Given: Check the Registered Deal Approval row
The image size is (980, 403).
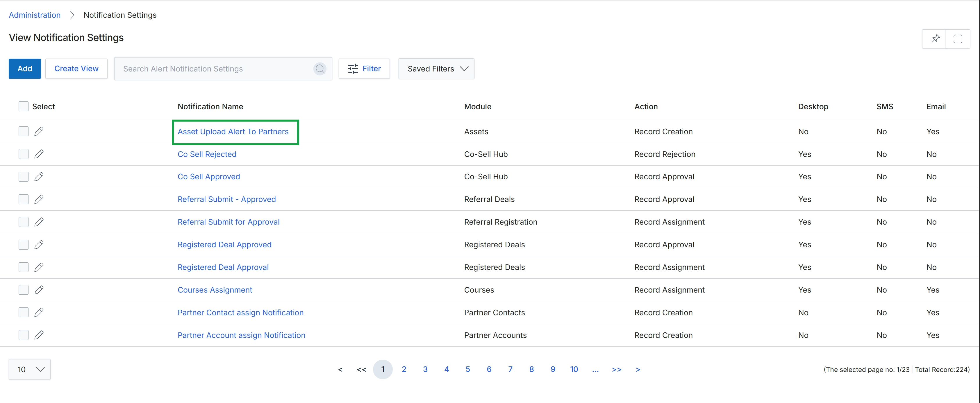Looking at the screenshot, I should [24, 267].
